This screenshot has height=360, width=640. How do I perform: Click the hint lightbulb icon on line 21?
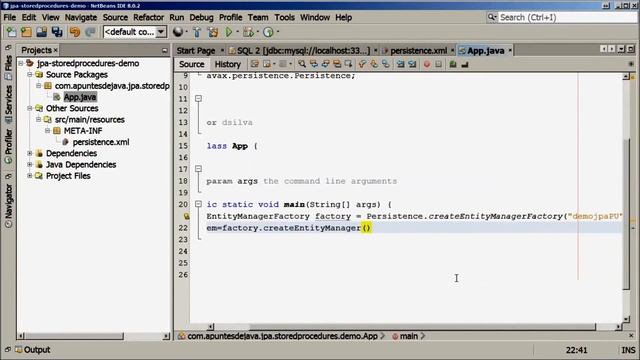pyautogui.click(x=186, y=216)
